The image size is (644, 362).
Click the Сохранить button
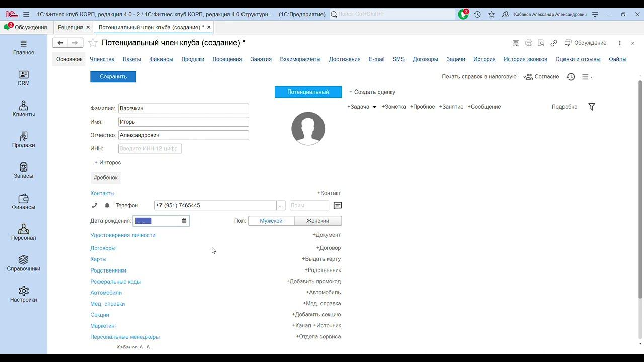coord(113,77)
